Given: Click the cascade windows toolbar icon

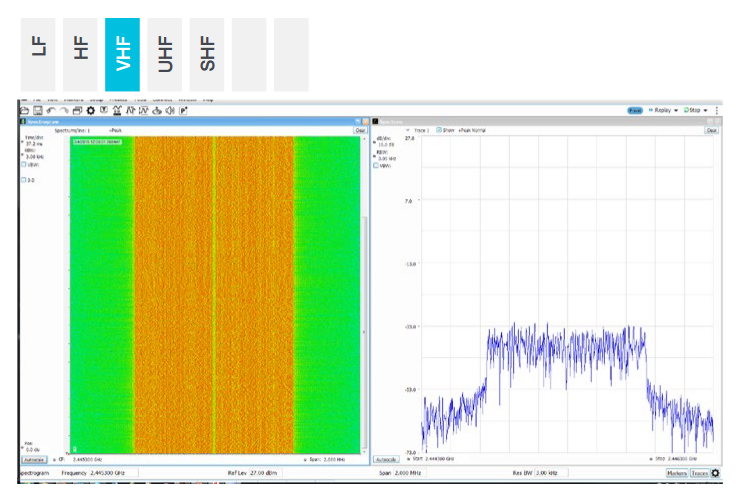Looking at the screenshot, I should (77, 110).
